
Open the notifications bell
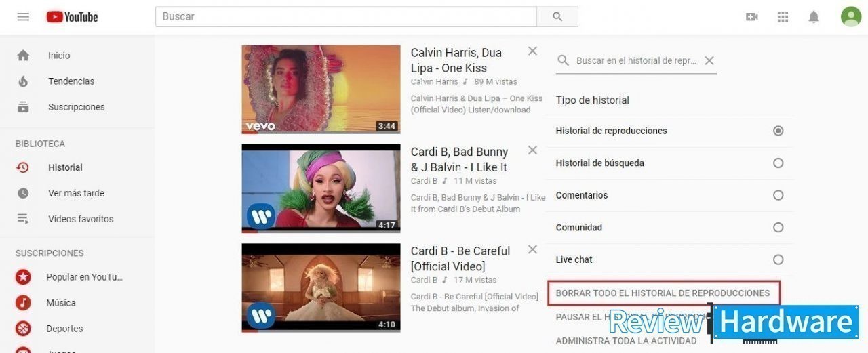814,17
